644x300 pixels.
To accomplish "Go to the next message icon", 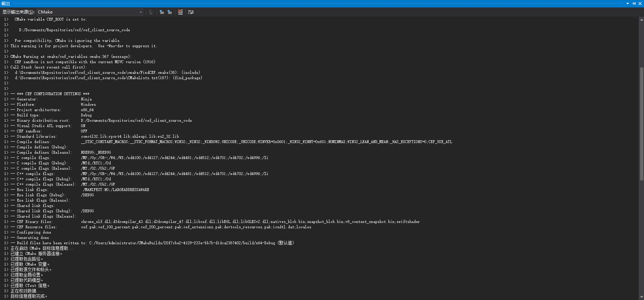I will click(170, 12).
